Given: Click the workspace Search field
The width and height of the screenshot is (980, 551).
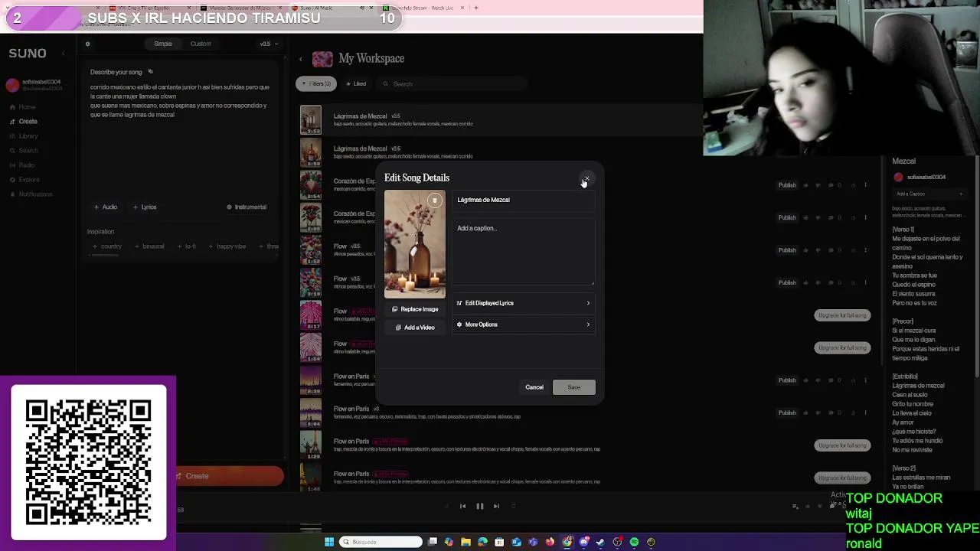Looking at the screenshot, I should 452,83.
